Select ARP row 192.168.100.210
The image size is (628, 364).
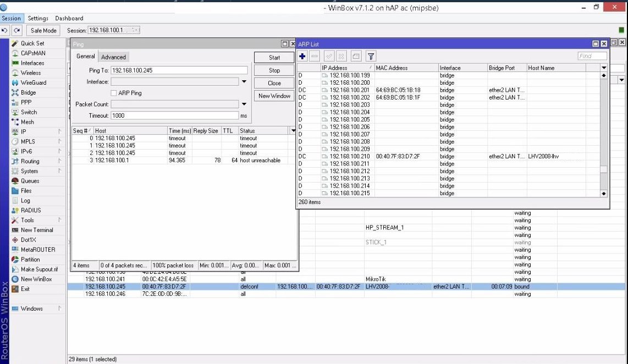[449, 156]
